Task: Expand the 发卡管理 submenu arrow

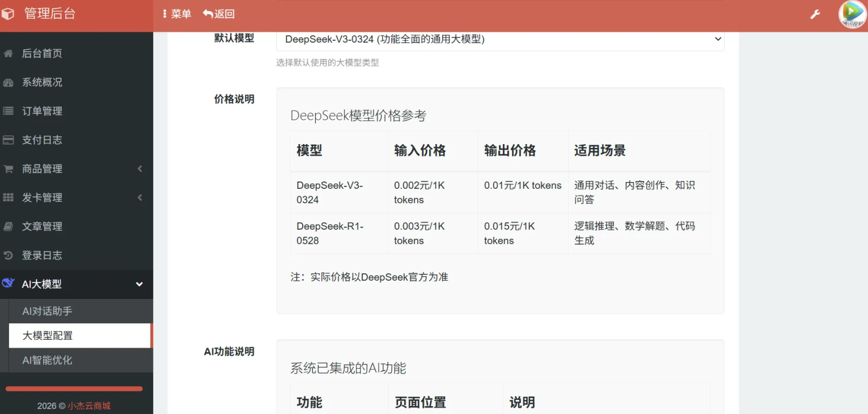Action: 139,197
